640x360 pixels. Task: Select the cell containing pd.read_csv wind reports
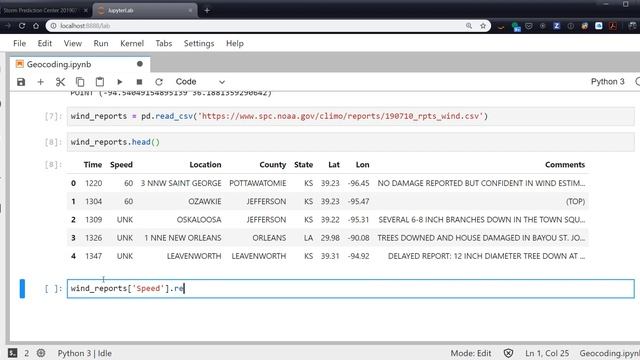[x=351, y=116]
